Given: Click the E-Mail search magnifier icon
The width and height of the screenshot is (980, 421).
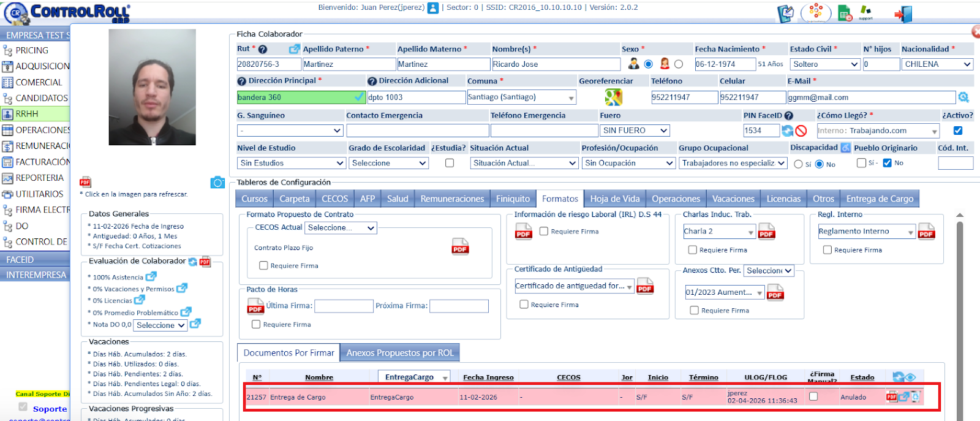Looking at the screenshot, I should (963, 97).
